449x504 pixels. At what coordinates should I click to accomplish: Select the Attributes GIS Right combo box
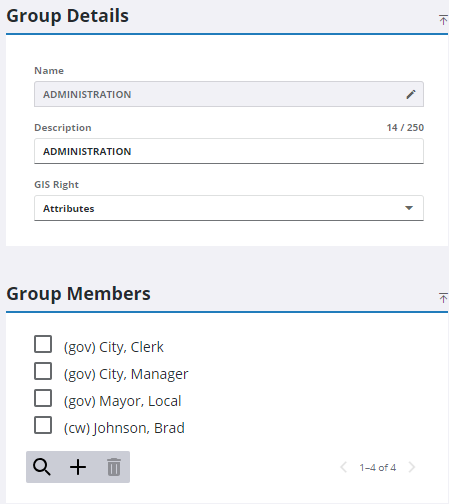[x=229, y=208]
